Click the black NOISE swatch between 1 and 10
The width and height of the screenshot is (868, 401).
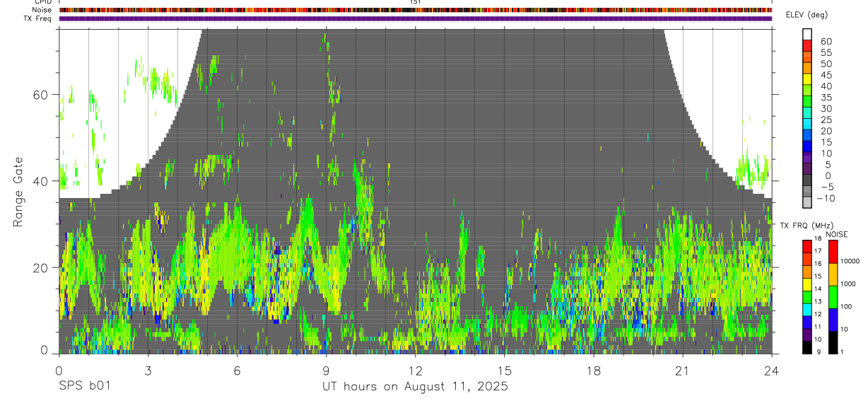(x=833, y=342)
